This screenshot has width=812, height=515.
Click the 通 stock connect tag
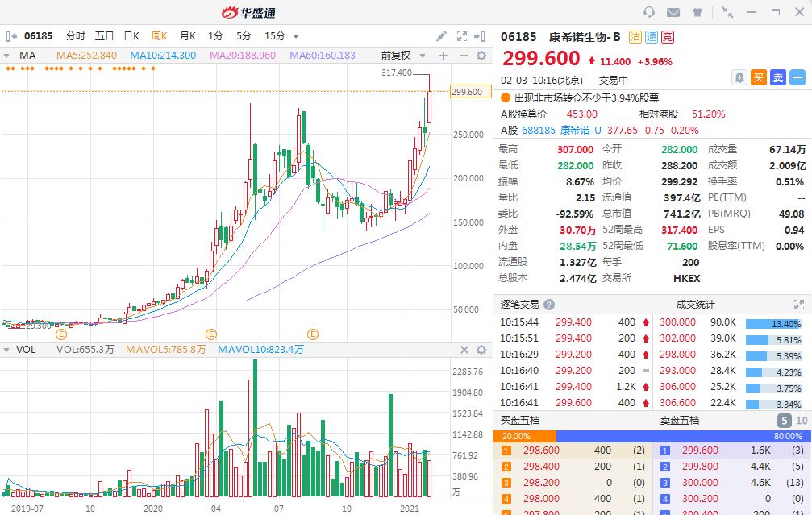[652, 37]
